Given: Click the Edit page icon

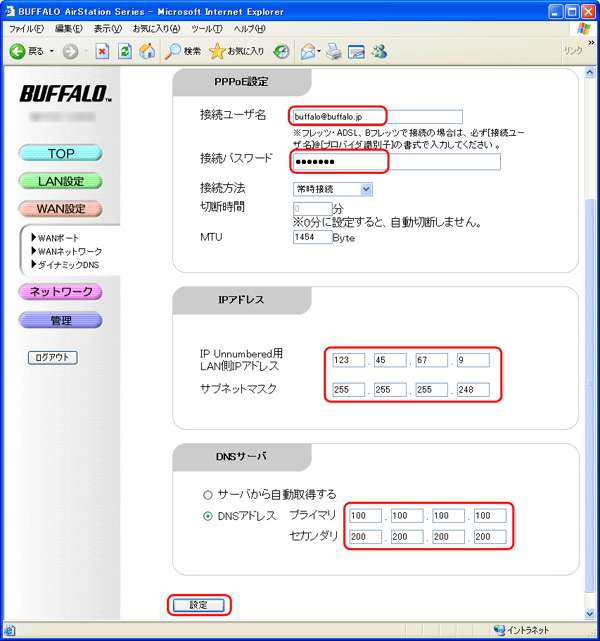Looking at the screenshot, I should point(356,52).
